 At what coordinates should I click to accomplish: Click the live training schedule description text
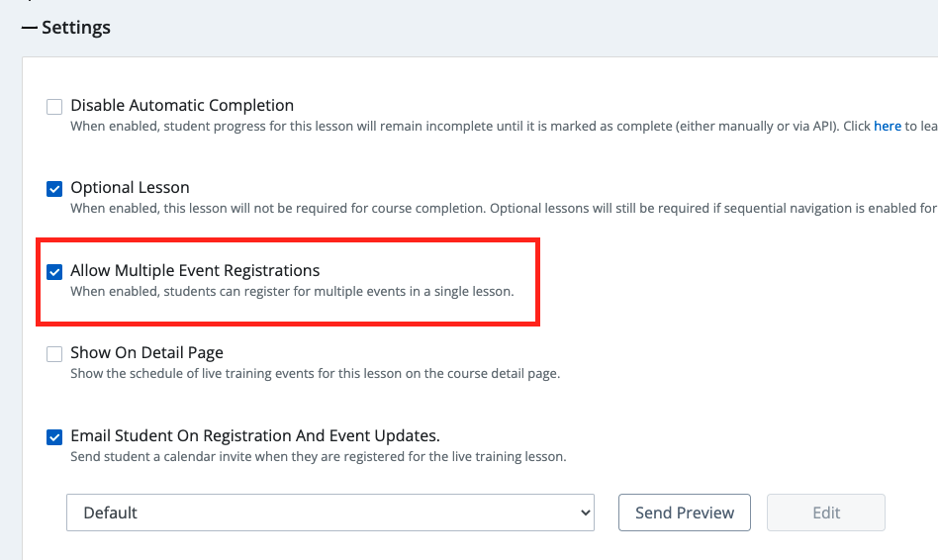pos(315,374)
